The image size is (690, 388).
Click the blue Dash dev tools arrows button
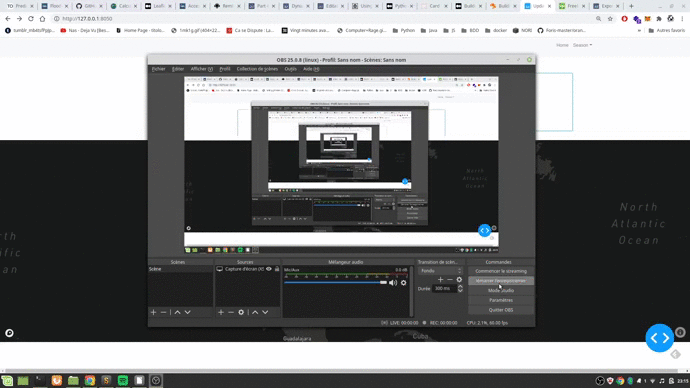[x=659, y=338]
